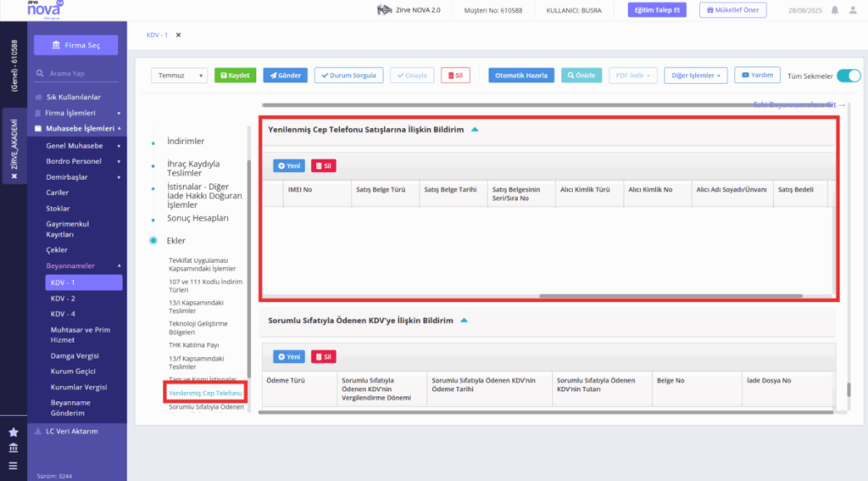Screen dimensions: 868x481
Task: Click the notification bell icon
Action: click(x=835, y=10)
